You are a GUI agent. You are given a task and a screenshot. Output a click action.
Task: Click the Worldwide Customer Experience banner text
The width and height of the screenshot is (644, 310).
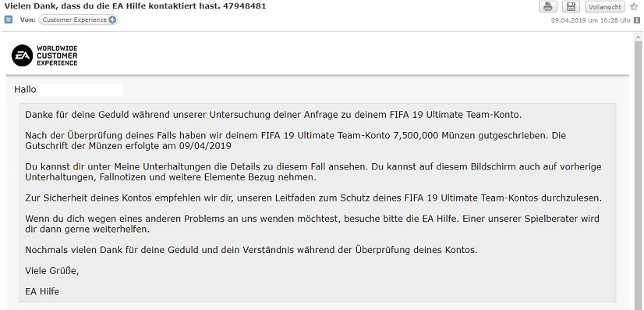[57, 56]
